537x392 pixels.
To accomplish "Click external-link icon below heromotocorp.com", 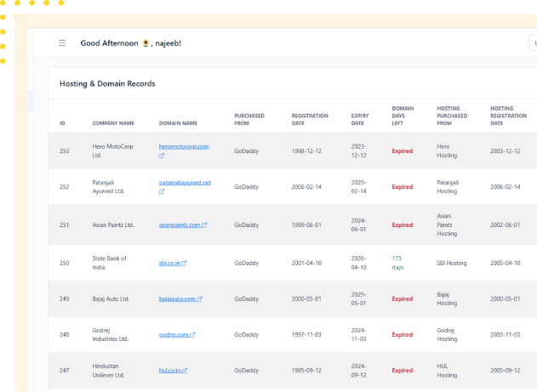I will 162,156.
